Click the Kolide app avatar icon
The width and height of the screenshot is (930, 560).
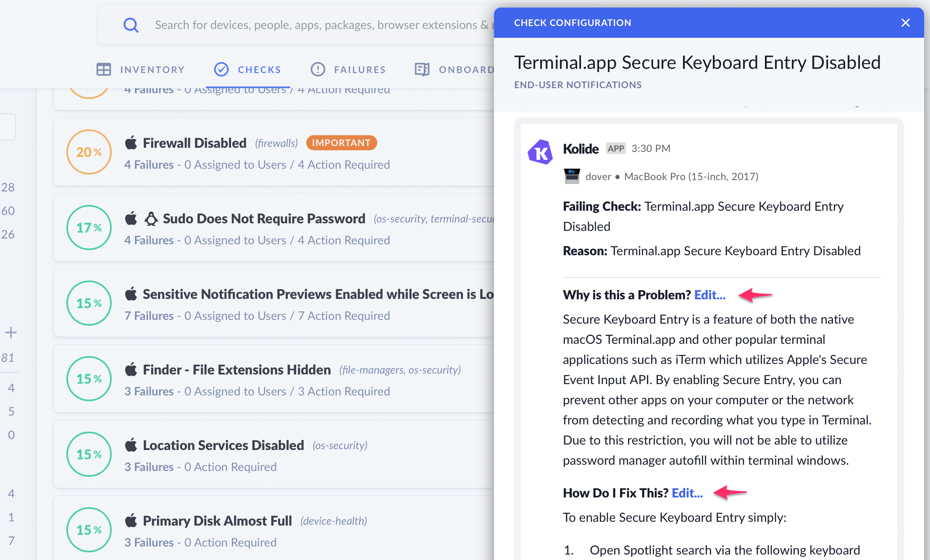[x=540, y=152]
